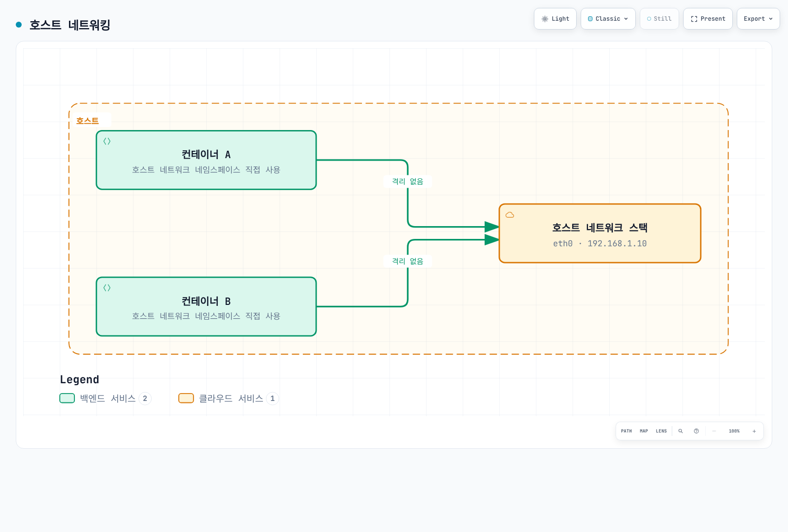Select the 컨테이너 A node title
Image resolution: width=788 pixels, height=532 pixels.
click(206, 155)
